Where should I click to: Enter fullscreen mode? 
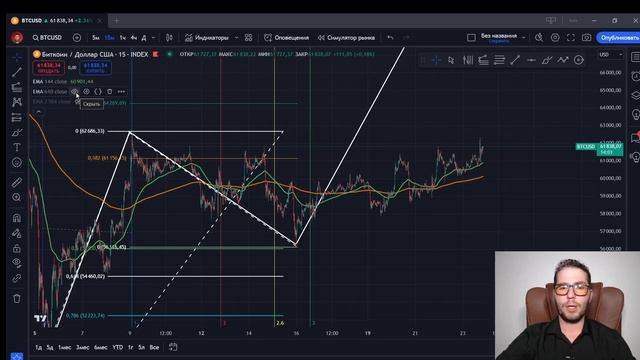(571, 38)
